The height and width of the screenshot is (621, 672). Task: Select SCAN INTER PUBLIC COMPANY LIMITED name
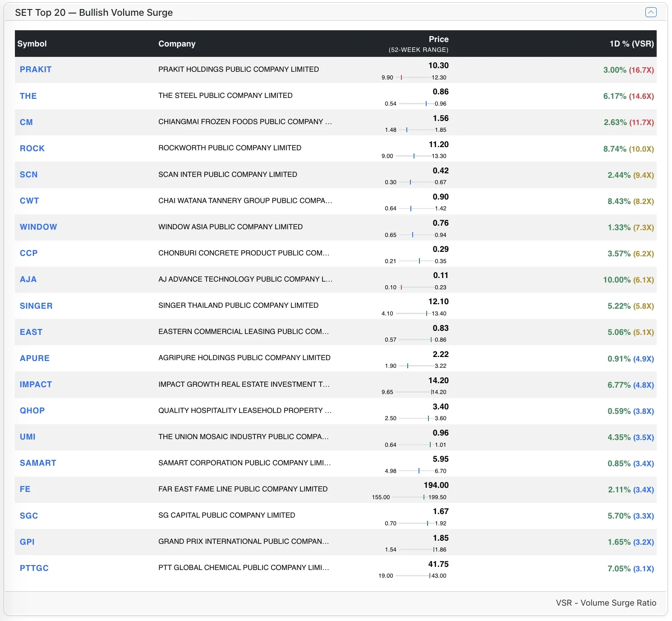(228, 174)
